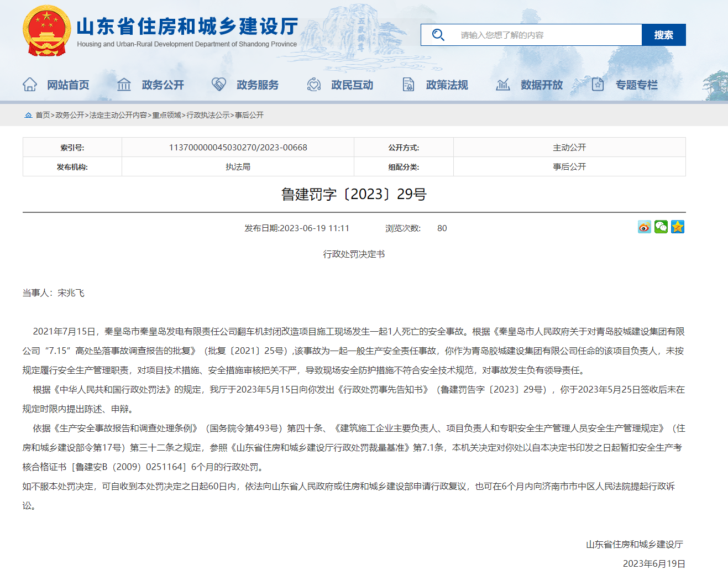Click the heart handshake icon beside 政务服务

(219, 85)
